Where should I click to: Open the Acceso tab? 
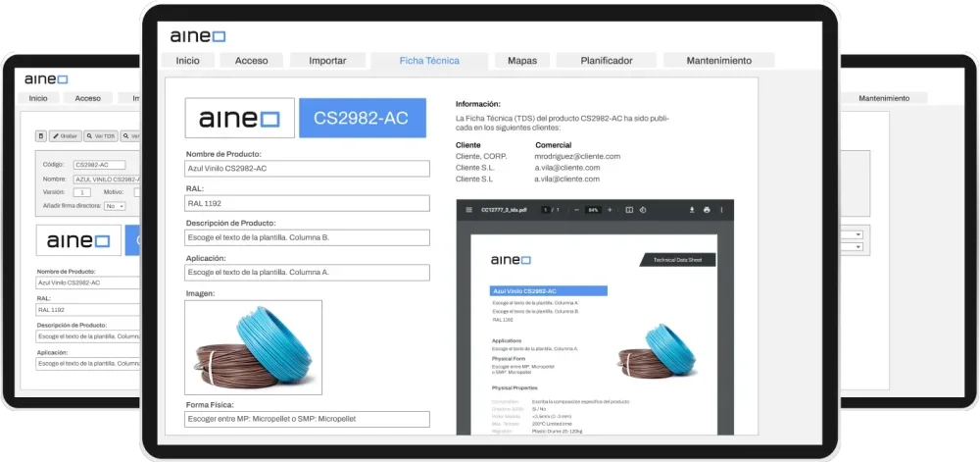point(251,61)
